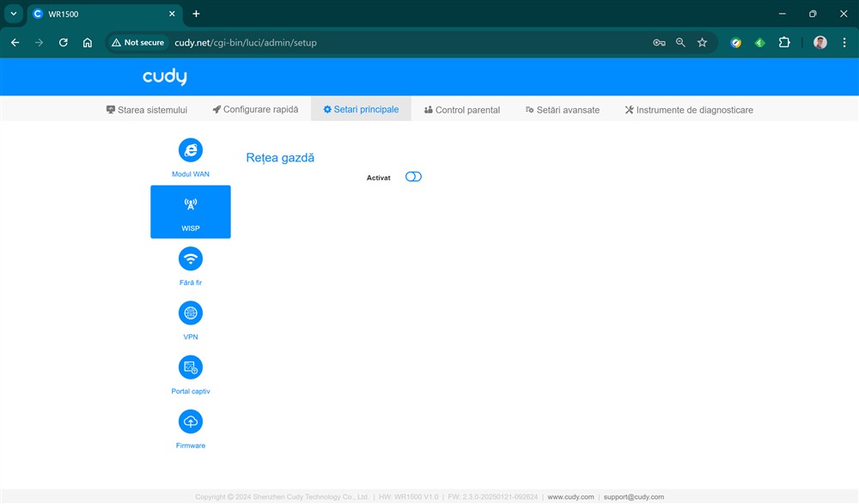Enable the Activat toggle for Rețea gazdă
This screenshot has width=859, height=504.
click(413, 177)
